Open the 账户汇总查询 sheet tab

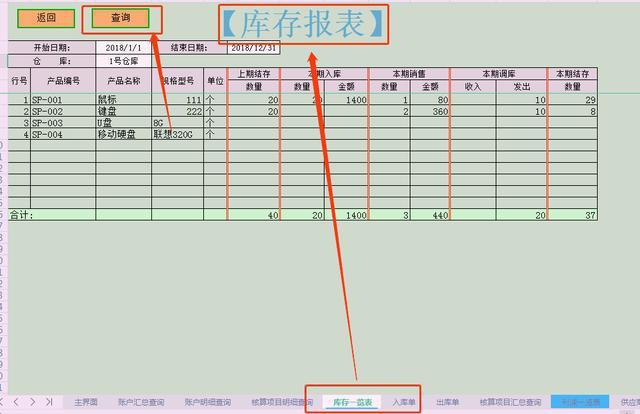(141, 402)
